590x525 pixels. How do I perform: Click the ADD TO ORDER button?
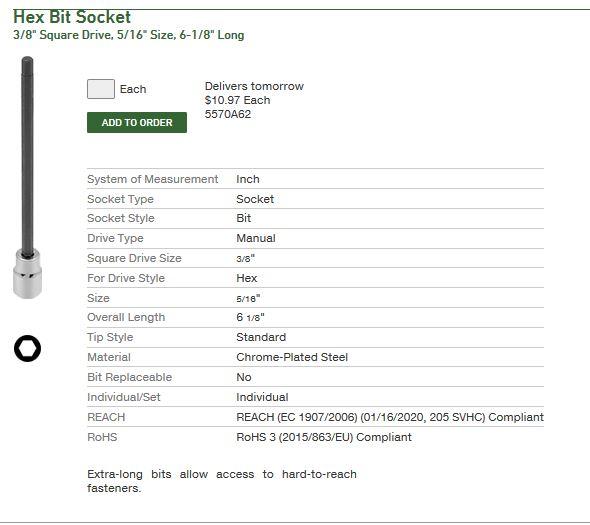(x=137, y=122)
